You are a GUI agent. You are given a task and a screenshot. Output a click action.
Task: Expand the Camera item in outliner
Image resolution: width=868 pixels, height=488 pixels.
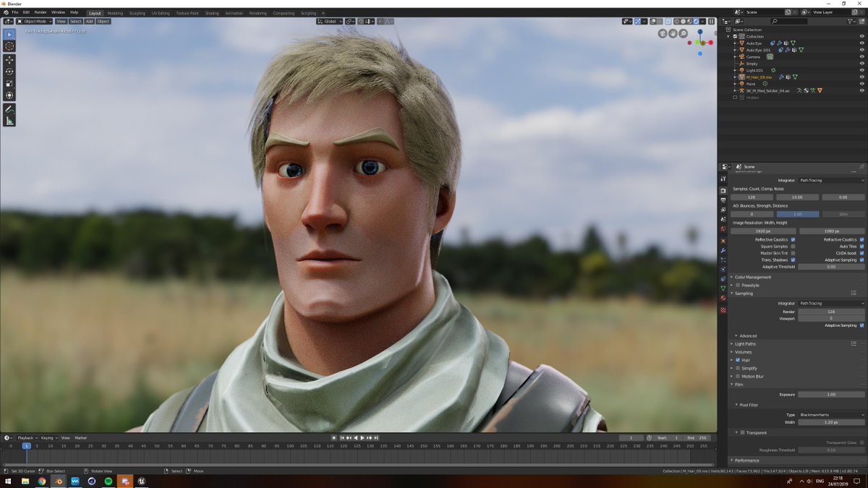point(735,56)
